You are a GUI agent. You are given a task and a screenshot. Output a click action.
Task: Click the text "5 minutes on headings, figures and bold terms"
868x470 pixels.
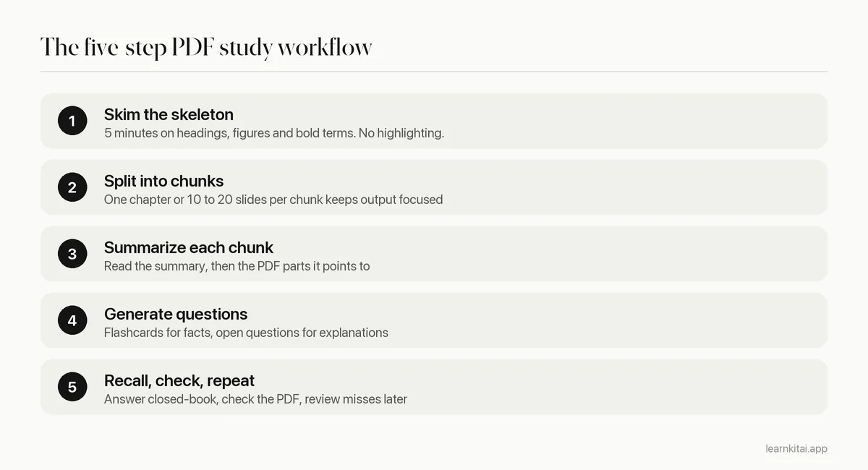(229, 133)
